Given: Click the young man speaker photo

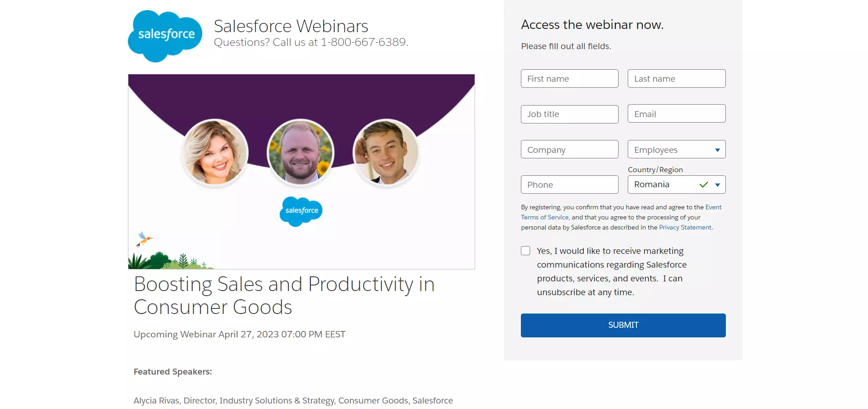Looking at the screenshot, I should tap(386, 152).
